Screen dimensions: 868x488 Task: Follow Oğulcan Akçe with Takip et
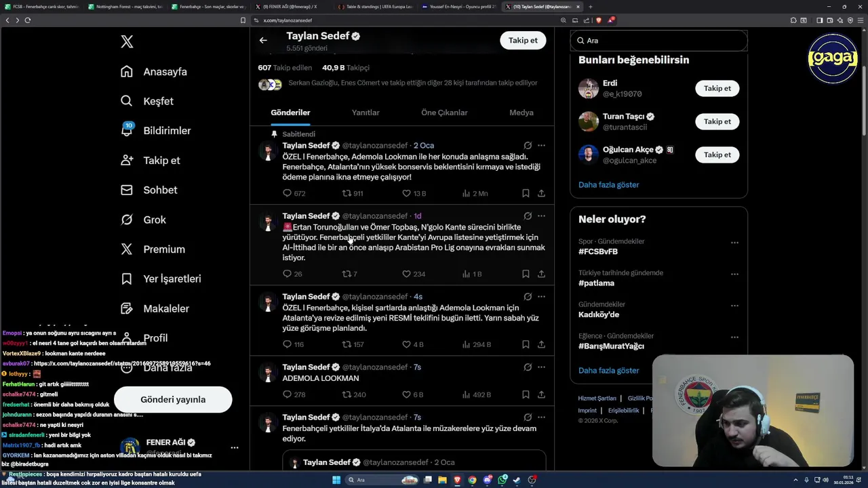717,155
